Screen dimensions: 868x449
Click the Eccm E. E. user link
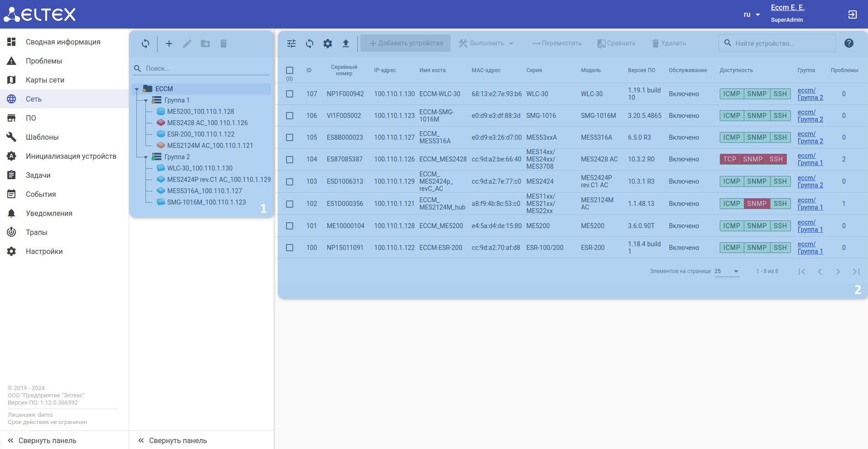click(787, 8)
